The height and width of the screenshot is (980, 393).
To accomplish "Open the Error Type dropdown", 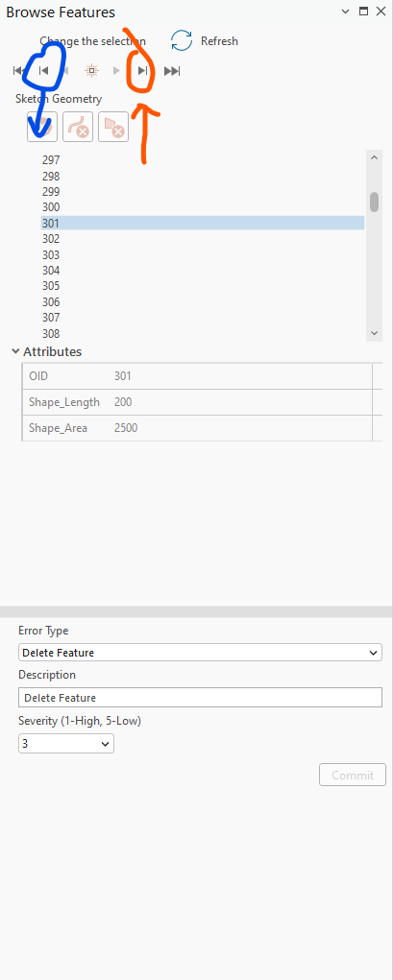I will tap(200, 653).
